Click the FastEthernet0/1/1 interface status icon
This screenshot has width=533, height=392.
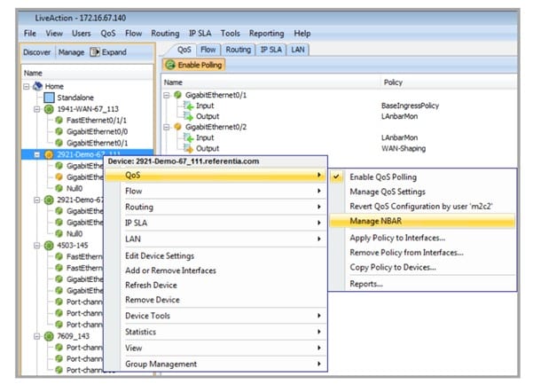coord(59,120)
